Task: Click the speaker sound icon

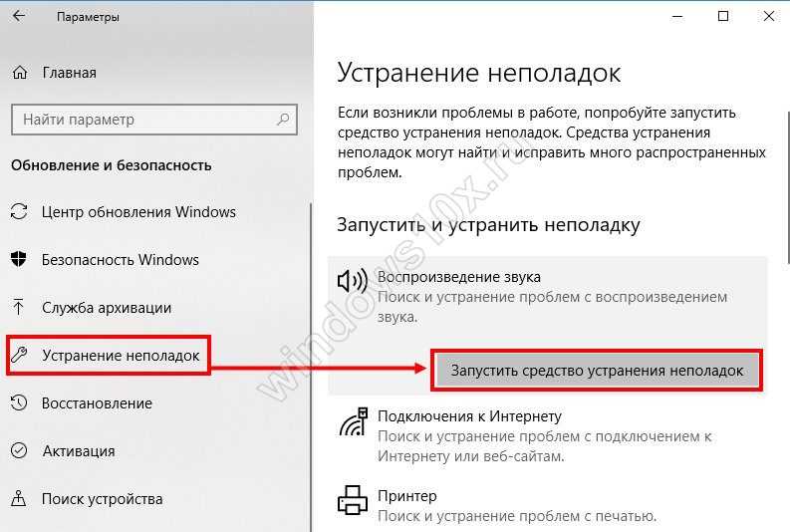Action: coord(353,280)
